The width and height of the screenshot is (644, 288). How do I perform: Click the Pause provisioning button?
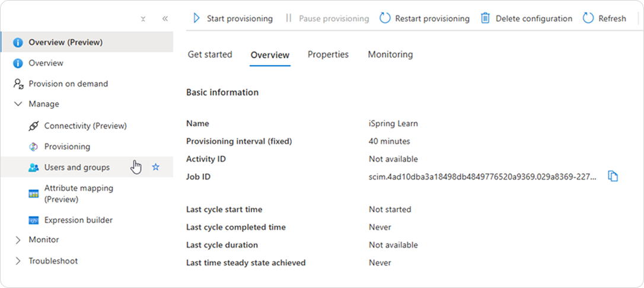(x=327, y=18)
